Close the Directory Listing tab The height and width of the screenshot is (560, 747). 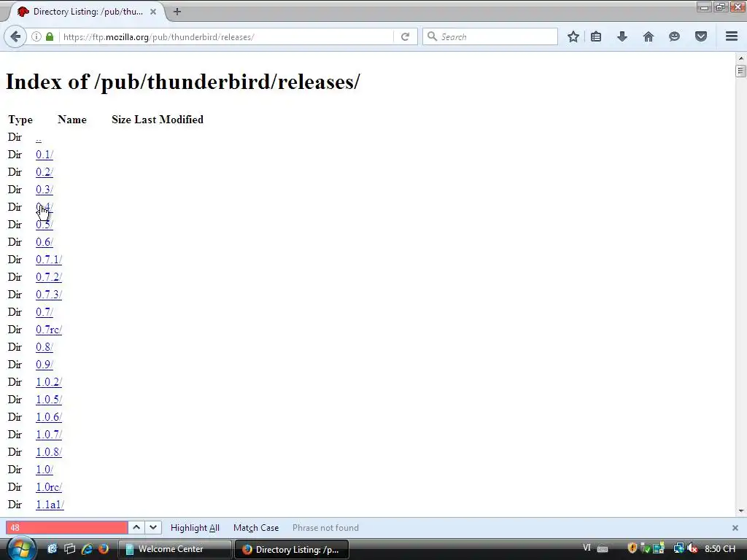[153, 12]
